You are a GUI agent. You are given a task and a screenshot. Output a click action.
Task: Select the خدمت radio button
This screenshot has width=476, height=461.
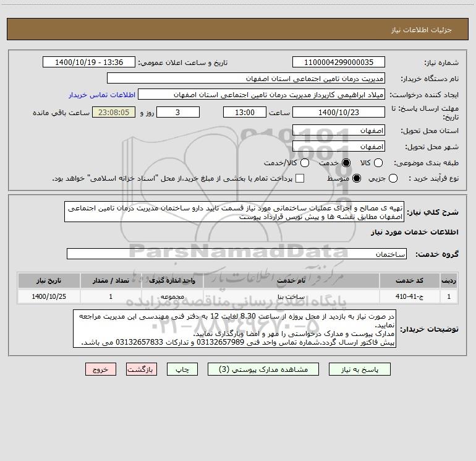[346, 163]
